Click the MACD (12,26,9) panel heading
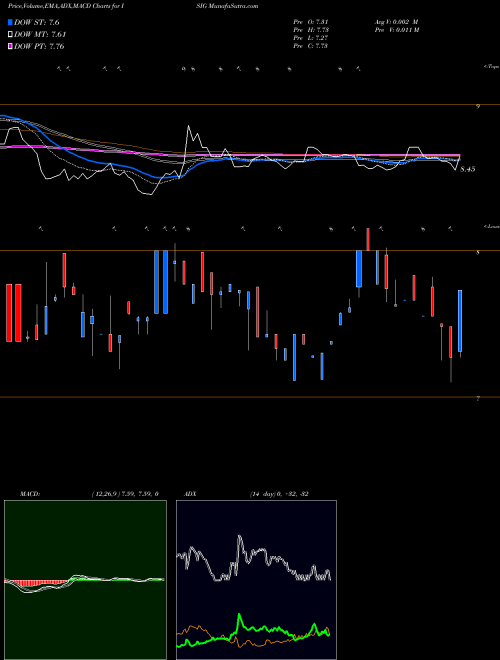 (89, 494)
